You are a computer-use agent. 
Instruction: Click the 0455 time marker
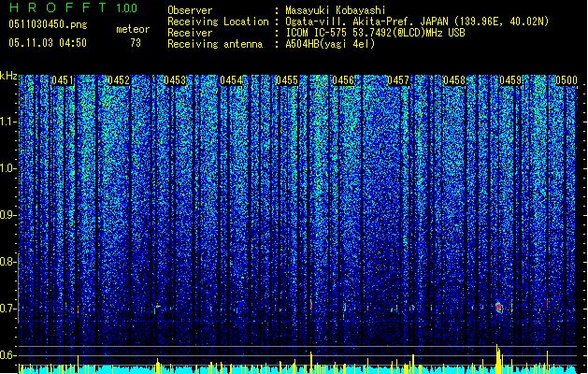(x=287, y=80)
